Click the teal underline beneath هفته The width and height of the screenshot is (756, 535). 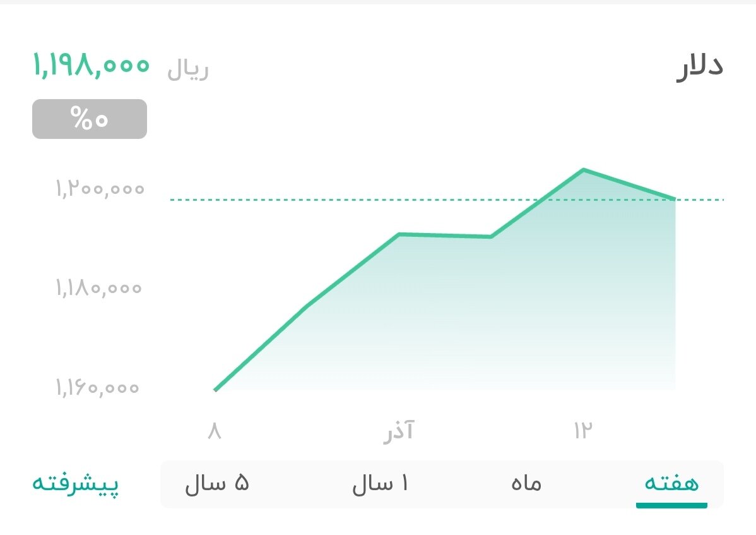(672, 505)
